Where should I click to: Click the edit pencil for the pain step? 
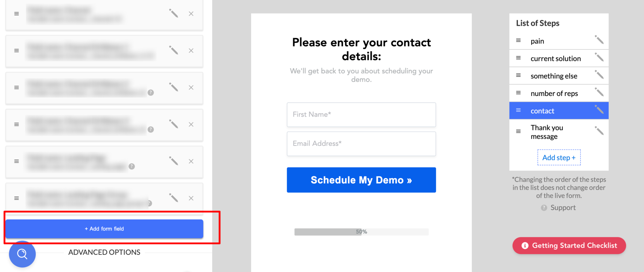tap(599, 40)
